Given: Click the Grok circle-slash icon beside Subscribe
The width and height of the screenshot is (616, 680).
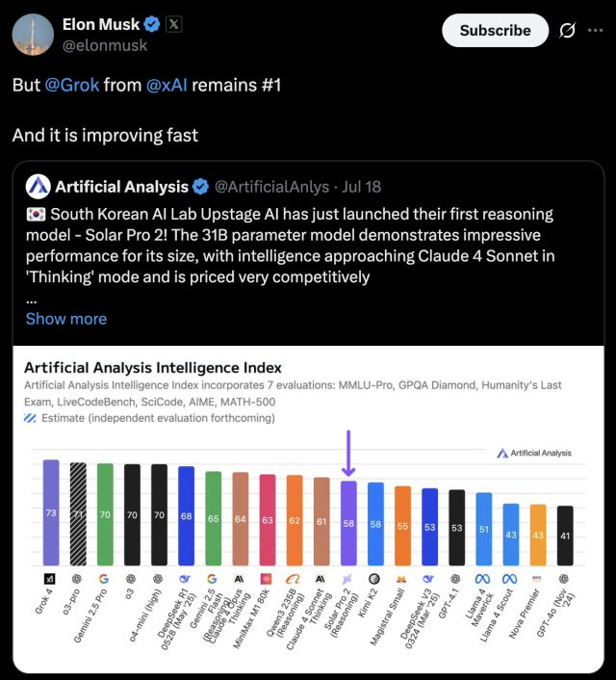Looking at the screenshot, I should [568, 31].
